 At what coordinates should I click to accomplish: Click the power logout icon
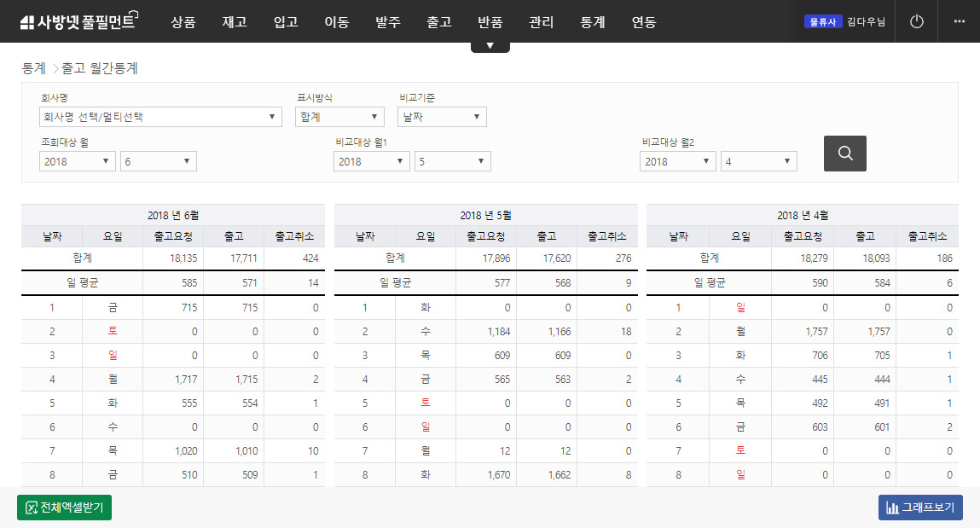(x=917, y=22)
